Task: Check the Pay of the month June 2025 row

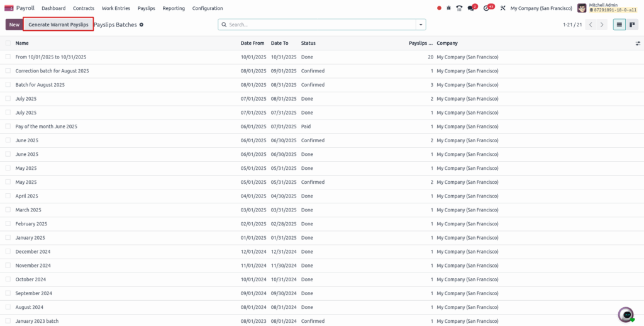Action: 8,126
